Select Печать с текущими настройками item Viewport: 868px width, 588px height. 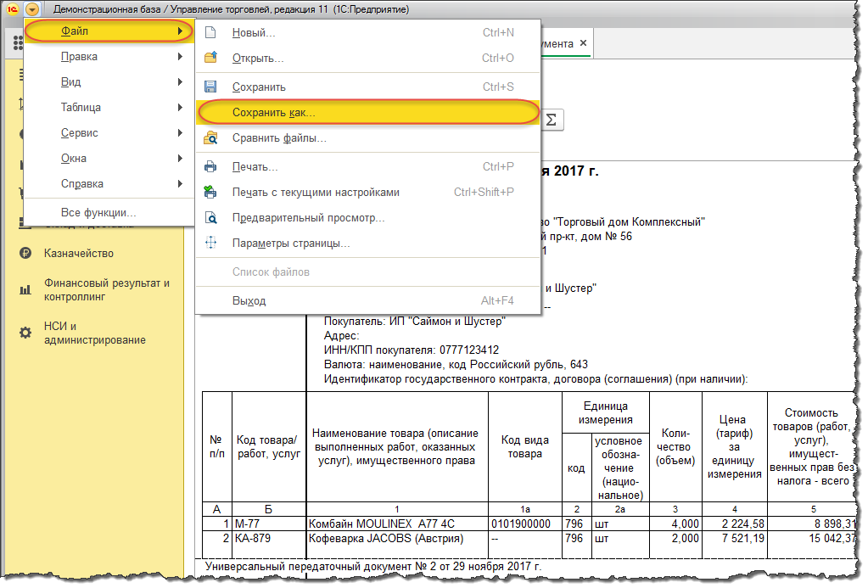367,192
